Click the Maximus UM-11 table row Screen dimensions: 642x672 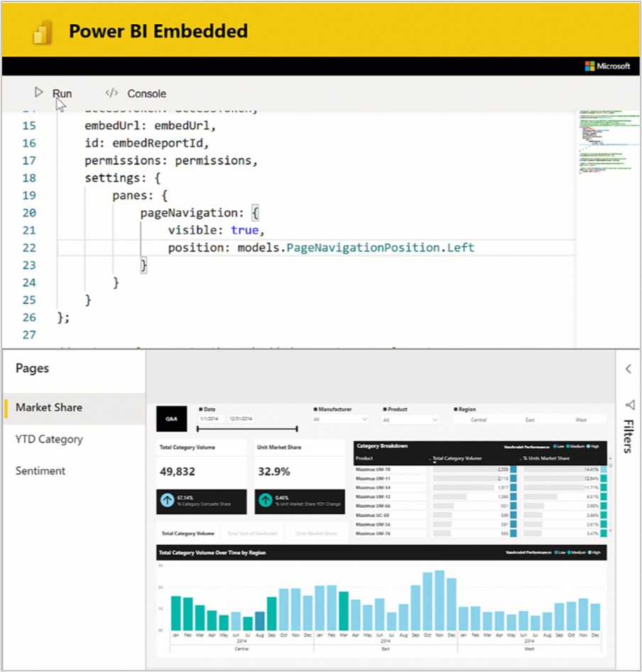click(x=480, y=478)
